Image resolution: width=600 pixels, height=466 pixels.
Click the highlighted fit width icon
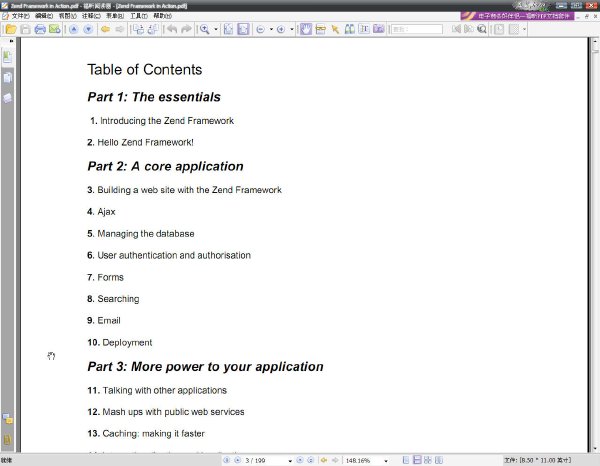243,29
